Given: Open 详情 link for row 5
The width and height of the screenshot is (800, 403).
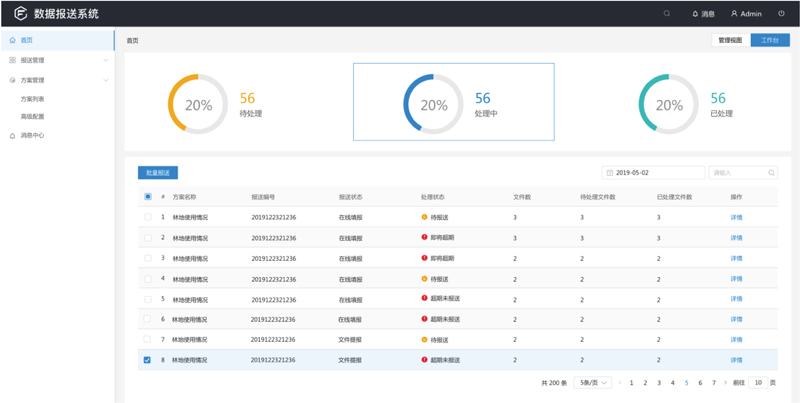Looking at the screenshot, I should point(736,299).
